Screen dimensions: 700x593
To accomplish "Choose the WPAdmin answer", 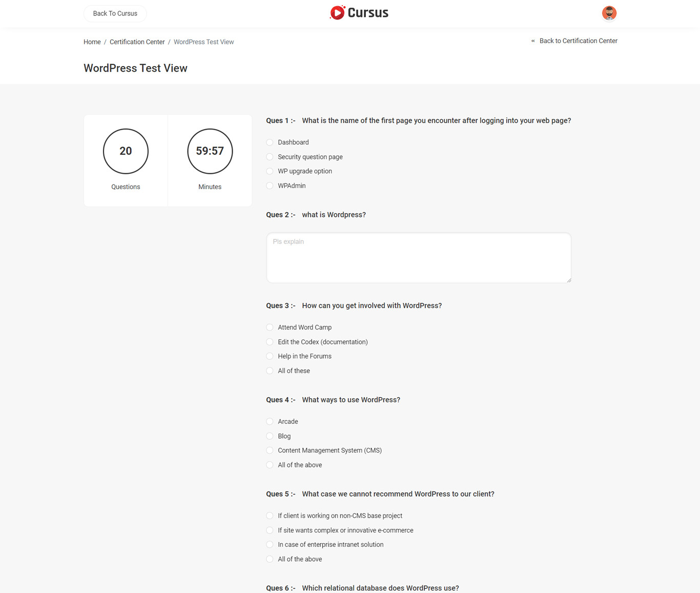I will pyautogui.click(x=270, y=186).
